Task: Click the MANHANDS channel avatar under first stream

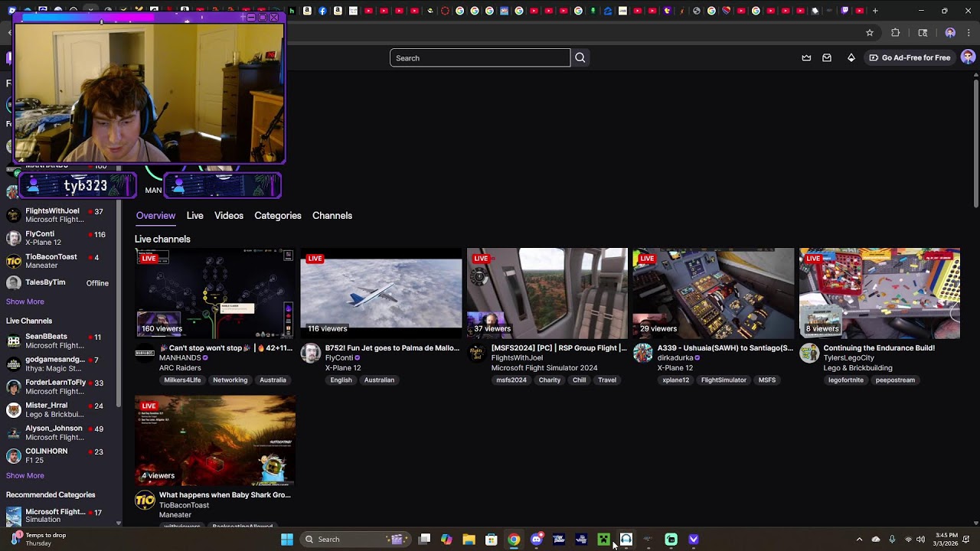Action: click(145, 353)
